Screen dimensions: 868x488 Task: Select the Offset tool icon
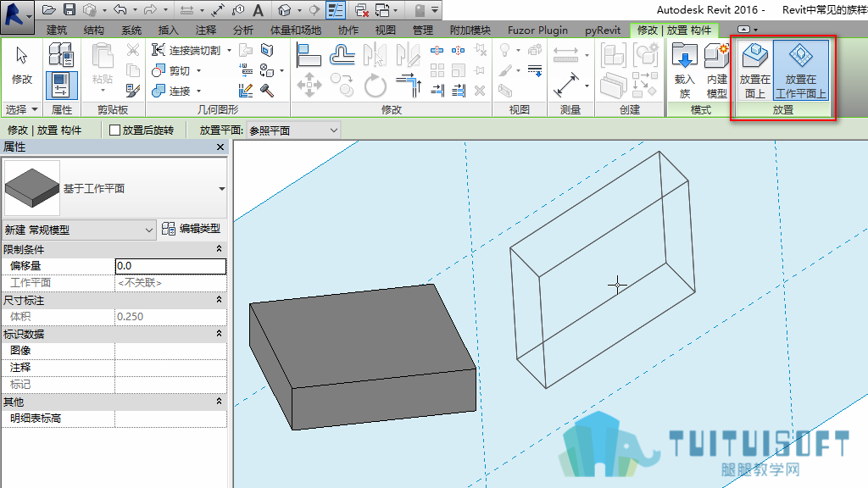coord(342,55)
